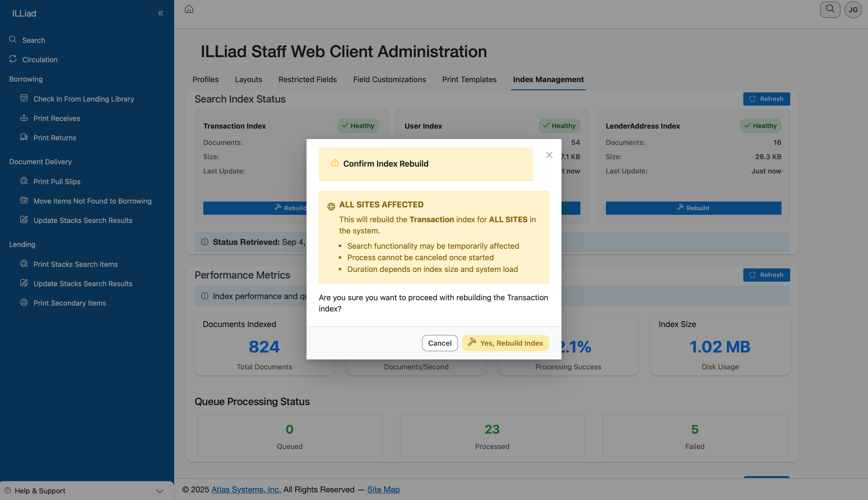Click the magnifier search icon top right
Screen dimensions: 868x500
(x=829, y=9)
